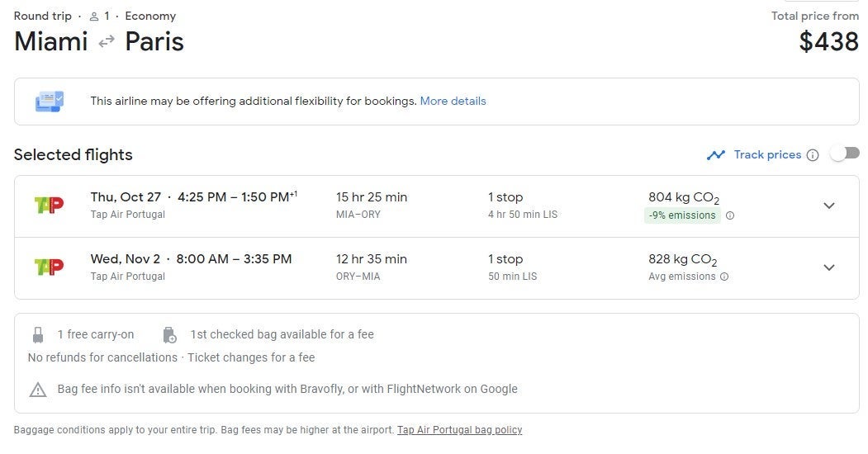
Task: Expand the Wed, Nov 2 flight details
Action: [x=829, y=267]
